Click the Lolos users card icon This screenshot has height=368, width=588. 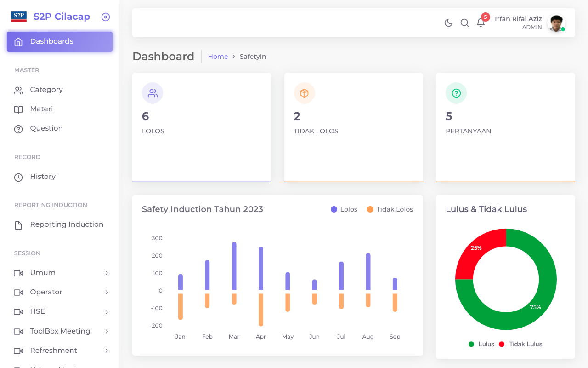coord(153,93)
